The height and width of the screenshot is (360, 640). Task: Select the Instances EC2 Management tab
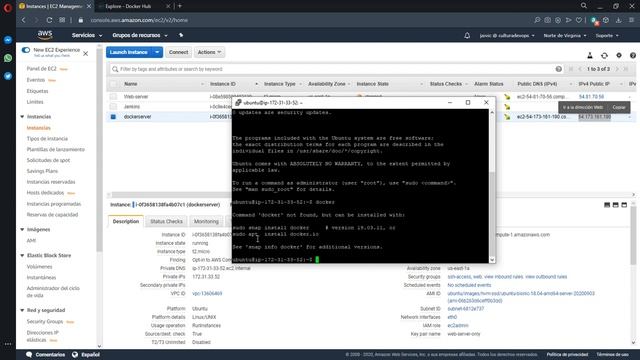54,6
